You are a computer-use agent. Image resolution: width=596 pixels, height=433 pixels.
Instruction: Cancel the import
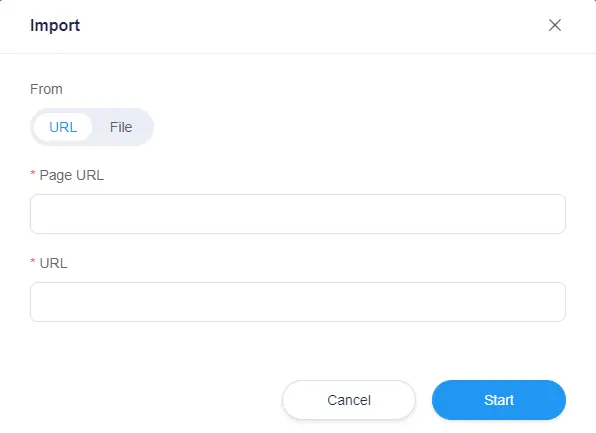coord(349,400)
